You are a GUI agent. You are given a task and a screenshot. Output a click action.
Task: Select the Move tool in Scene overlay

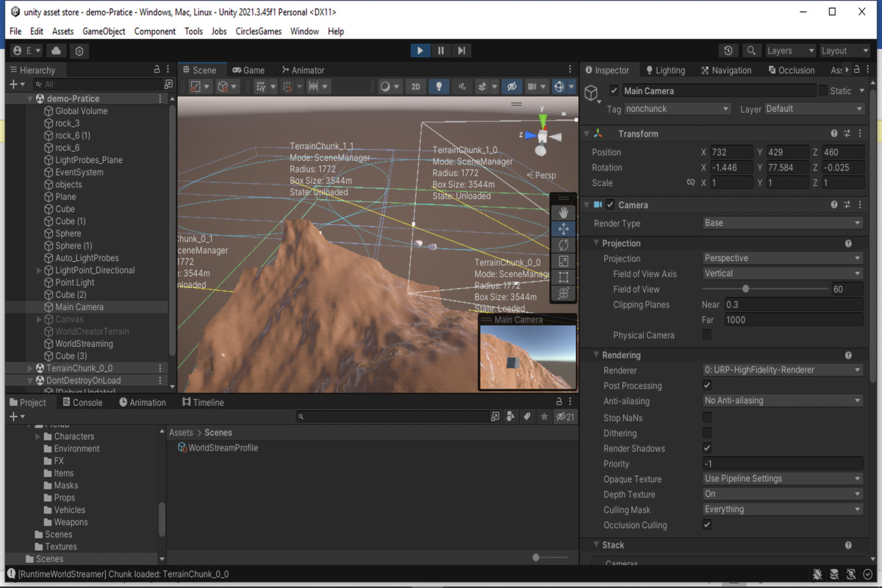pos(564,229)
